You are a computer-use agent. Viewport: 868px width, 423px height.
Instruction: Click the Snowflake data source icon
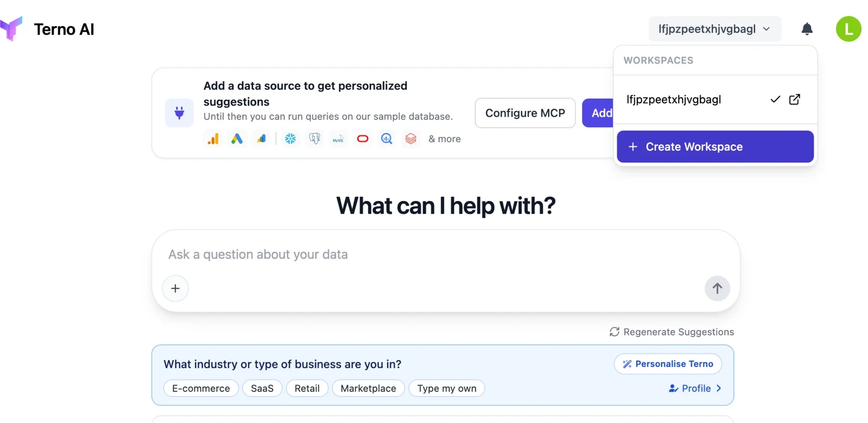(x=290, y=139)
